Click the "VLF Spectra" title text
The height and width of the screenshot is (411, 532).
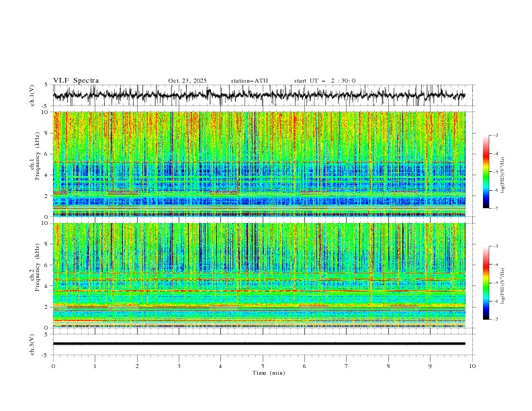click(76, 81)
